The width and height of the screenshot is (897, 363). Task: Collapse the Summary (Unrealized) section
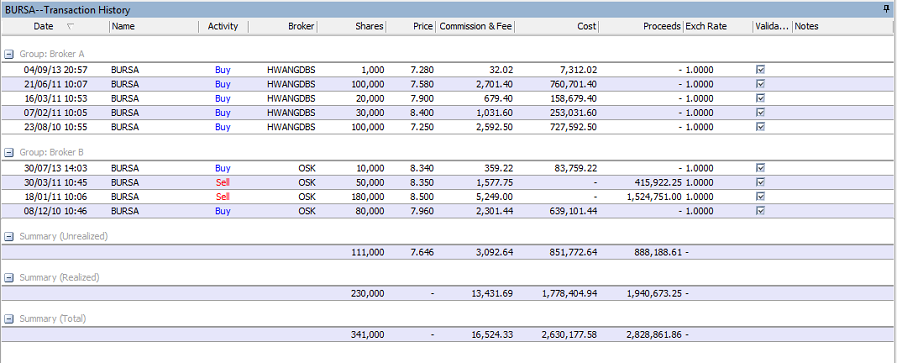tap(9, 236)
